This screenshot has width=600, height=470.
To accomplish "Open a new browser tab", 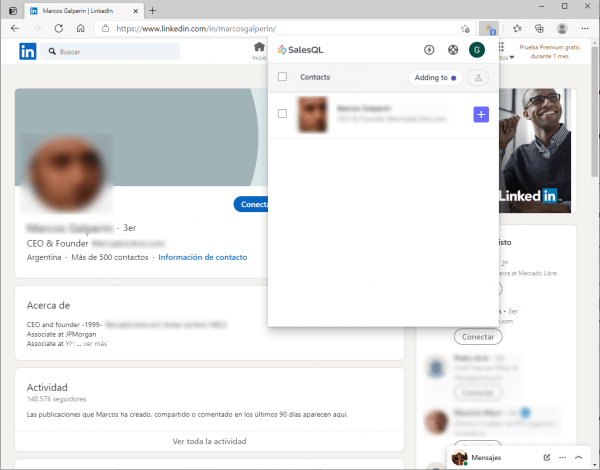I will pos(152,11).
